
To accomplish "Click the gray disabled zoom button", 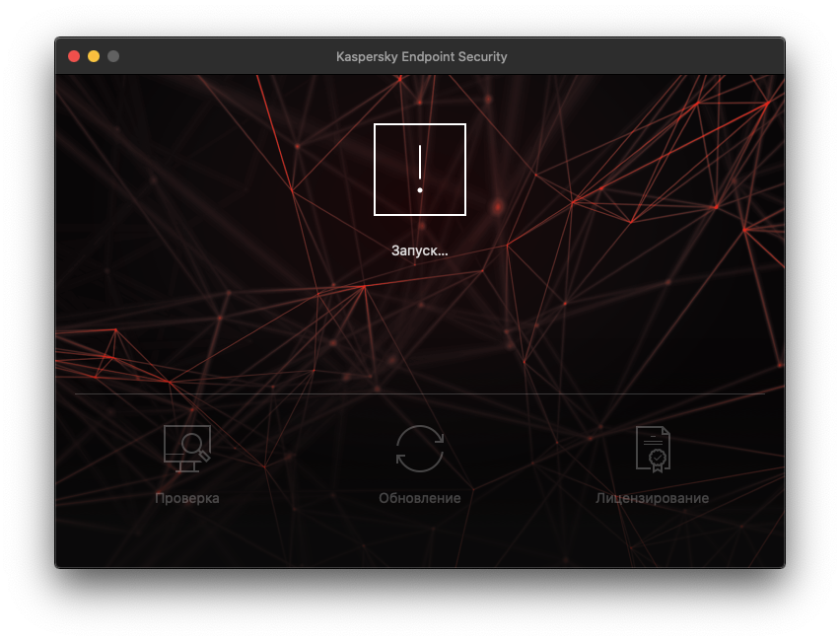I will 113,56.
